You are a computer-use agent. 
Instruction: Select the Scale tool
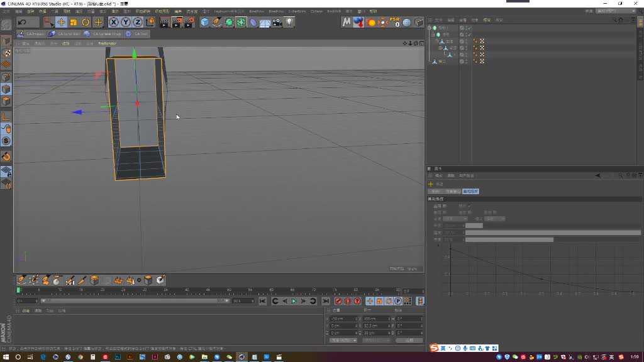[73, 22]
